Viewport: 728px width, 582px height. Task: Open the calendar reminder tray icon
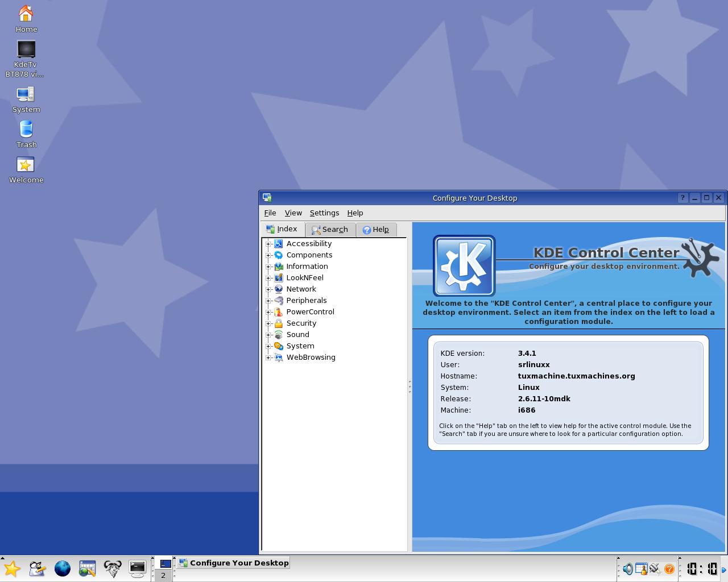click(x=642, y=569)
